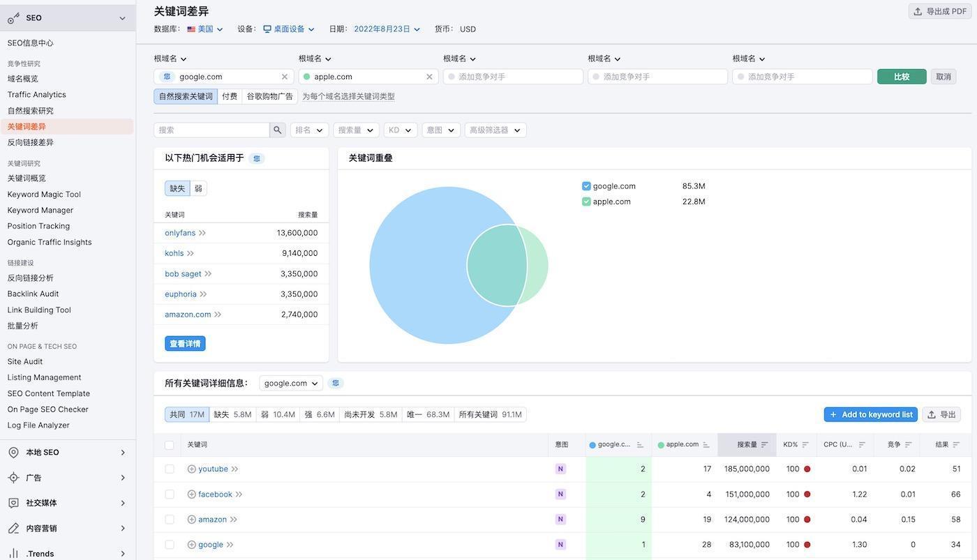This screenshot has height=560, width=977.
Task: Click sort icon on 竞争 column
Action: 908,445
